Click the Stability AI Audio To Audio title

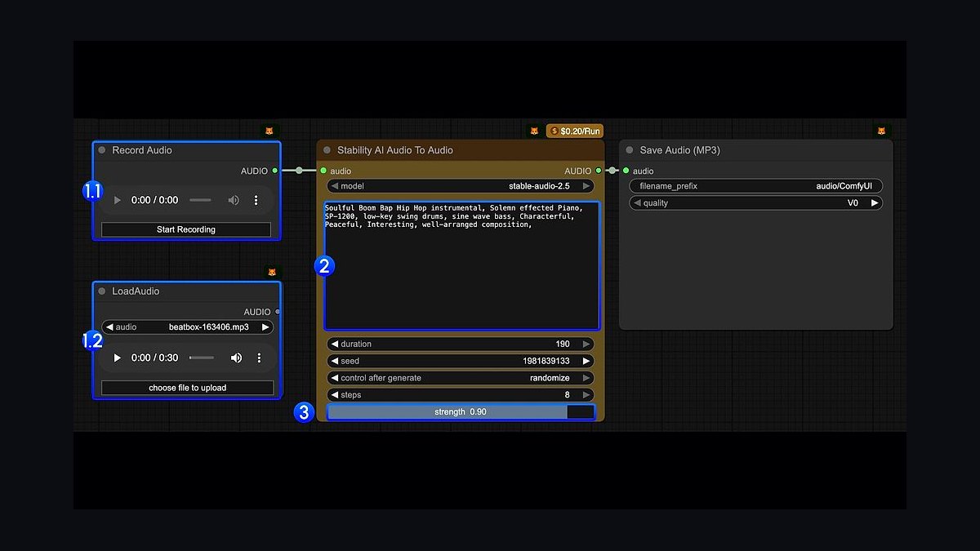[395, 150]
